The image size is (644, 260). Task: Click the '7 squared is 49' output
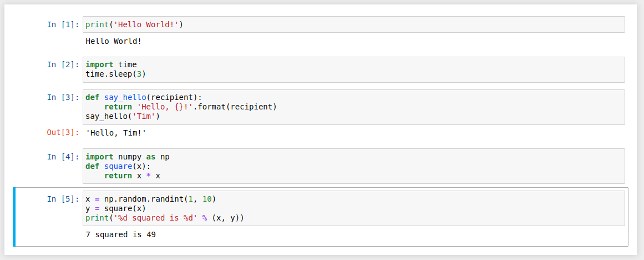click(x=120, y=234)
